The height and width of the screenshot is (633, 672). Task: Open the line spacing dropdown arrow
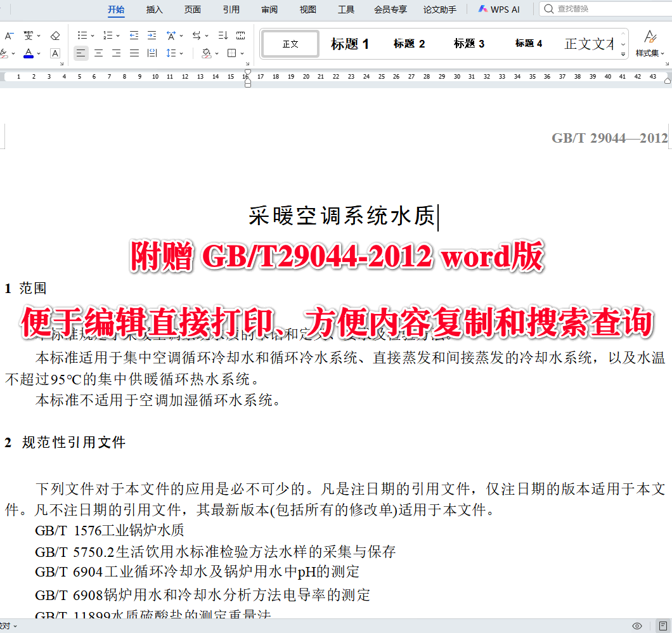[x=181, y=54]
